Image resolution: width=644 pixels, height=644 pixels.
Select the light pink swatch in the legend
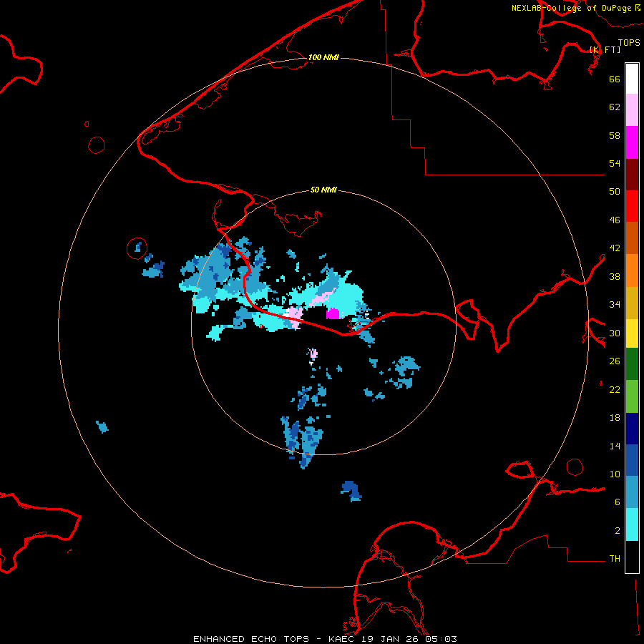(x=632, y=110)
